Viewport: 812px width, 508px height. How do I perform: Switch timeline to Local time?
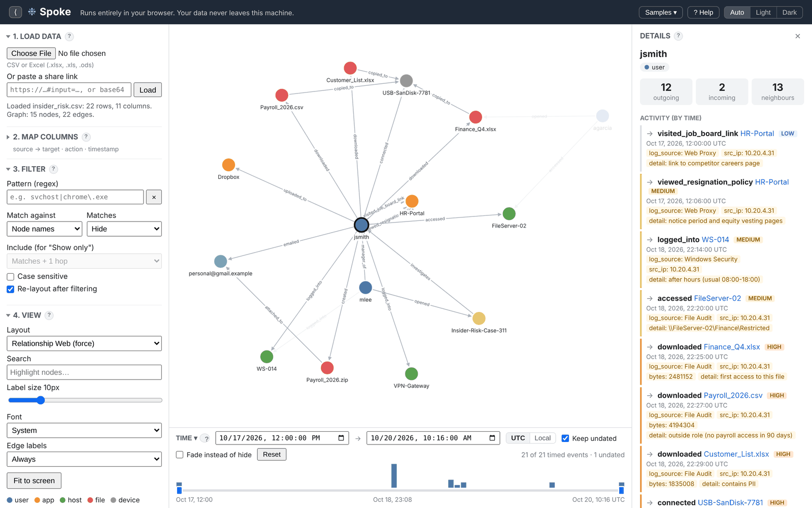[543, 438]
